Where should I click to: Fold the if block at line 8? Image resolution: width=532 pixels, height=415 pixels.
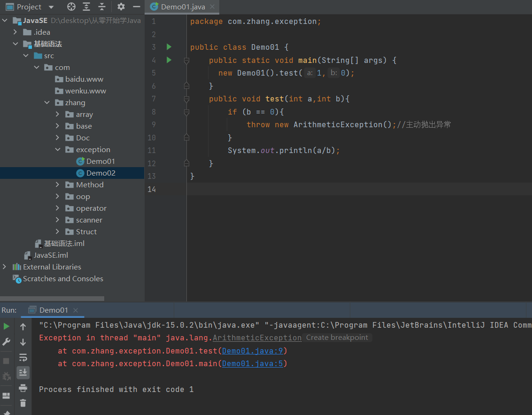point(186,112)
